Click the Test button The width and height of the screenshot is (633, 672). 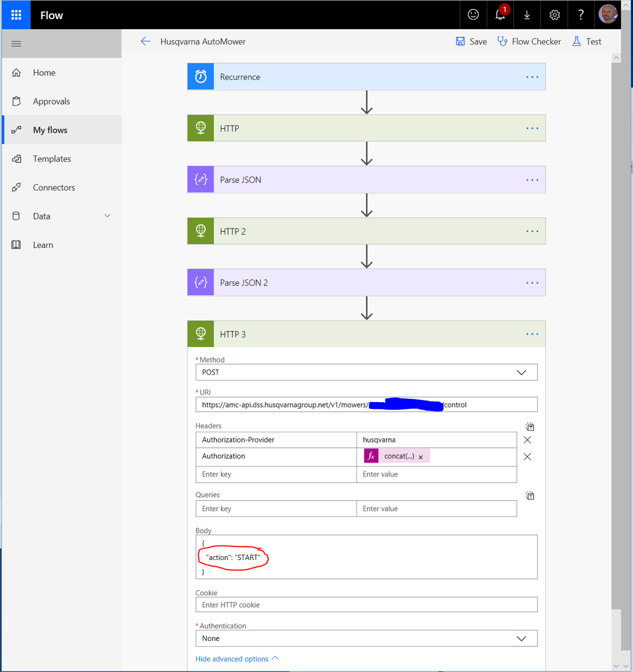click(587, 41)
